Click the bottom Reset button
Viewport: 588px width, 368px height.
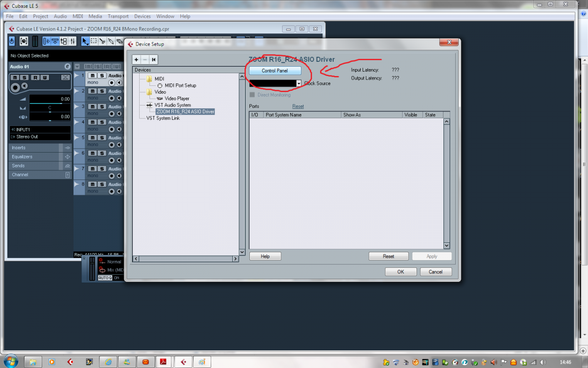pyautogui.click(x=389, y=256)
